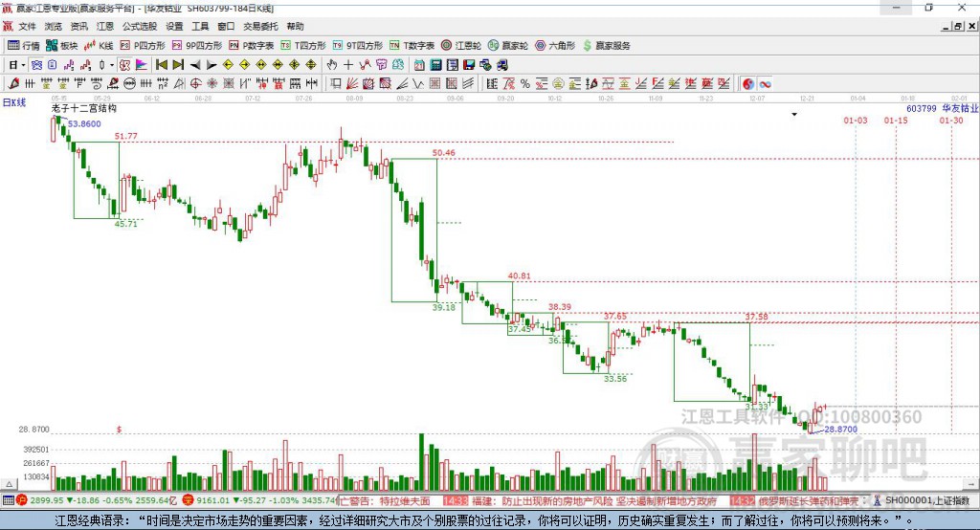Open the 行情 quotes view
Screen dimensions: 980x530
(x=24, y=46)
